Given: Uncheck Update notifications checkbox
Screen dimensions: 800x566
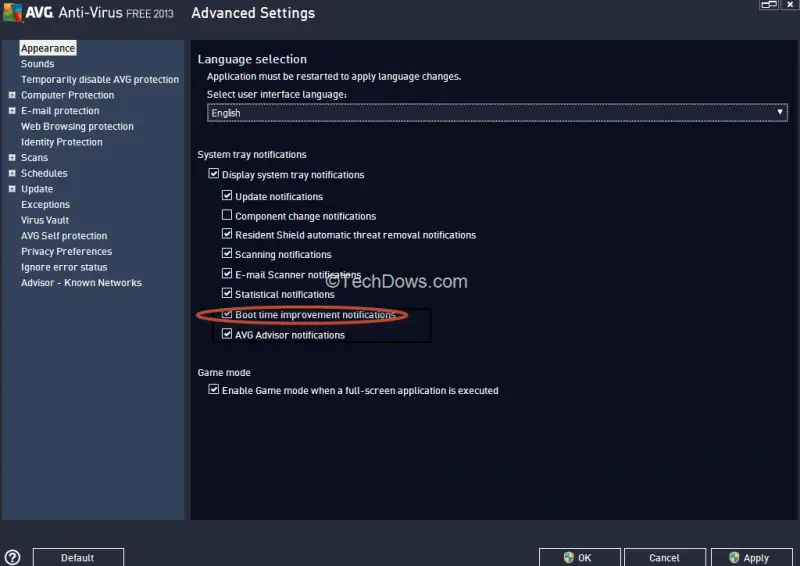Looking at the screenshot, I should (x=227, y=195).
